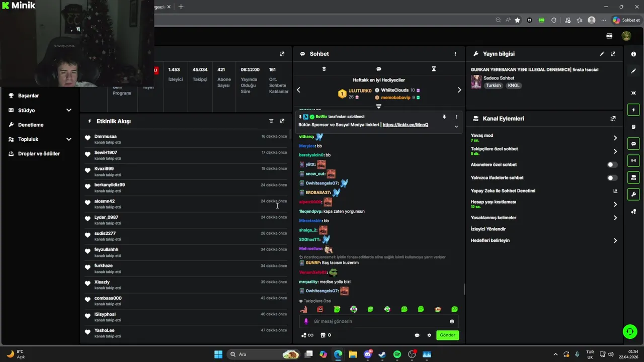Pop out the stats panel
The height and width of the screenshot is (362, 644).
282,54
